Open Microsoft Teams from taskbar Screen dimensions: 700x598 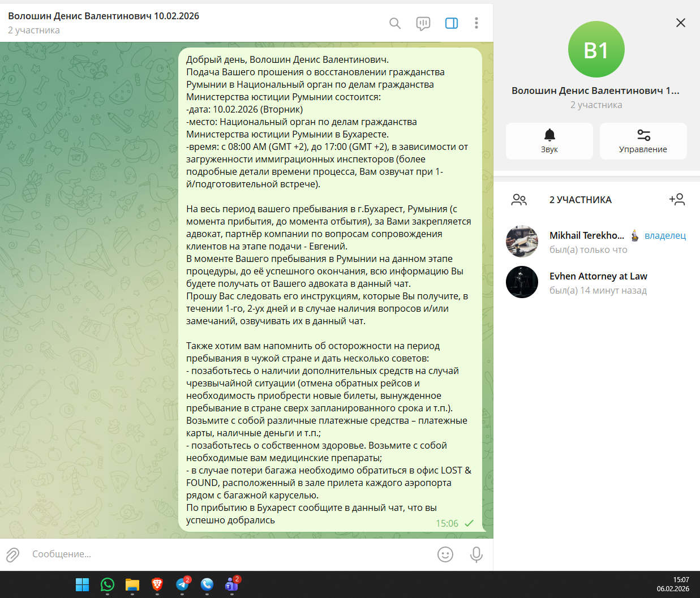pyautogui.click(x=232, y=584)
